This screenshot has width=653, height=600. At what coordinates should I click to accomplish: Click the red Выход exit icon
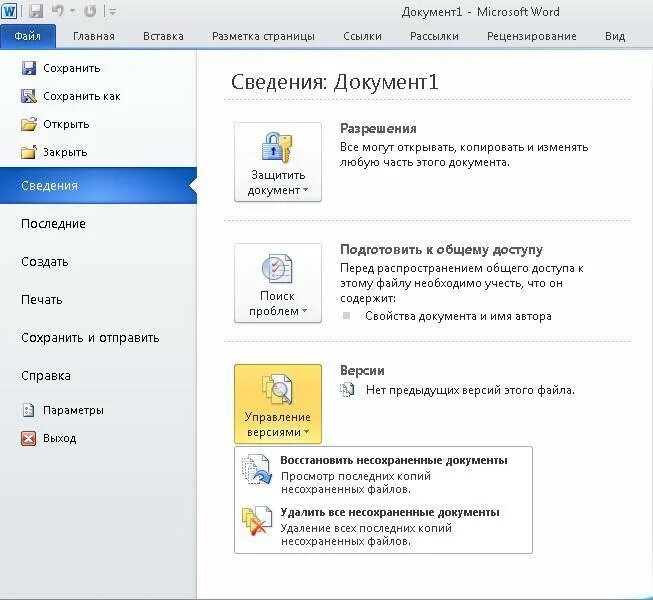pos(28,438)
